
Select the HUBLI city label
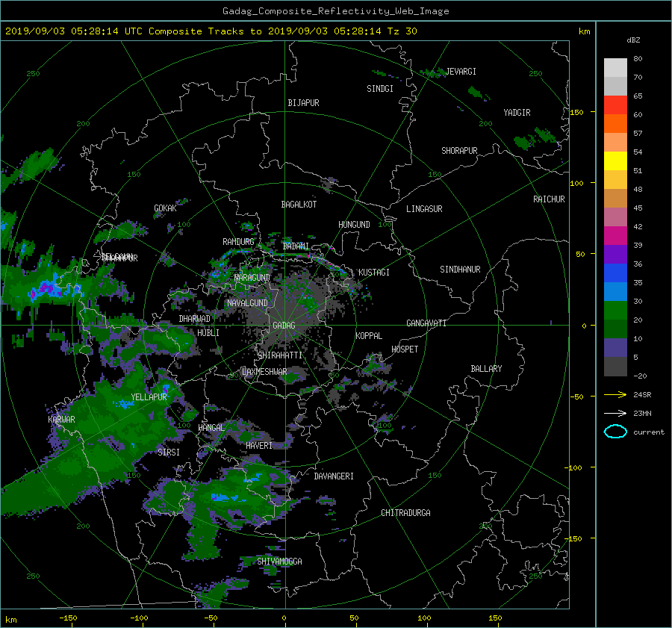tap(208, 333)
